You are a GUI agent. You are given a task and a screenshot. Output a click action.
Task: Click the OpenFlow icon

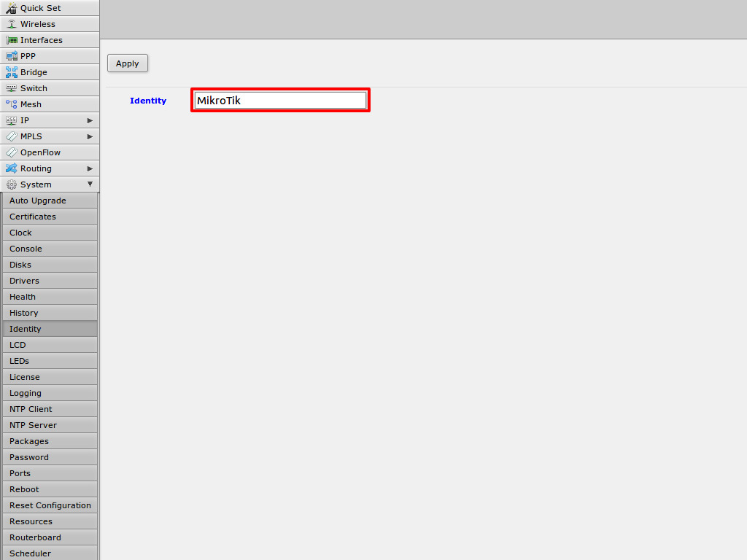point(11,152)
